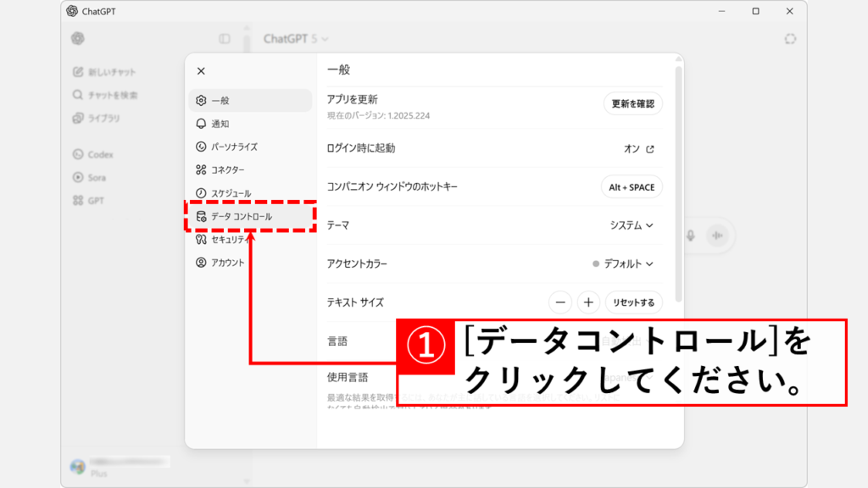
Task: Open the データ コントロール settings tab
Action: [x=250, y=216]
